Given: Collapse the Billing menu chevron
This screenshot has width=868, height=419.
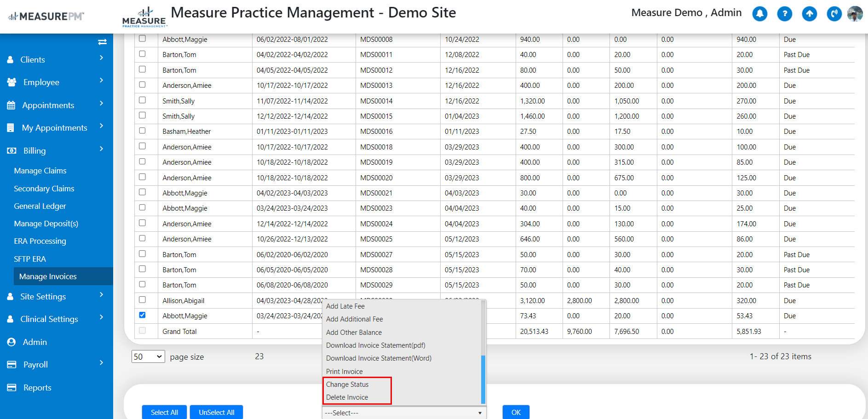Looking at the screenshot, I should pos(101,149).
